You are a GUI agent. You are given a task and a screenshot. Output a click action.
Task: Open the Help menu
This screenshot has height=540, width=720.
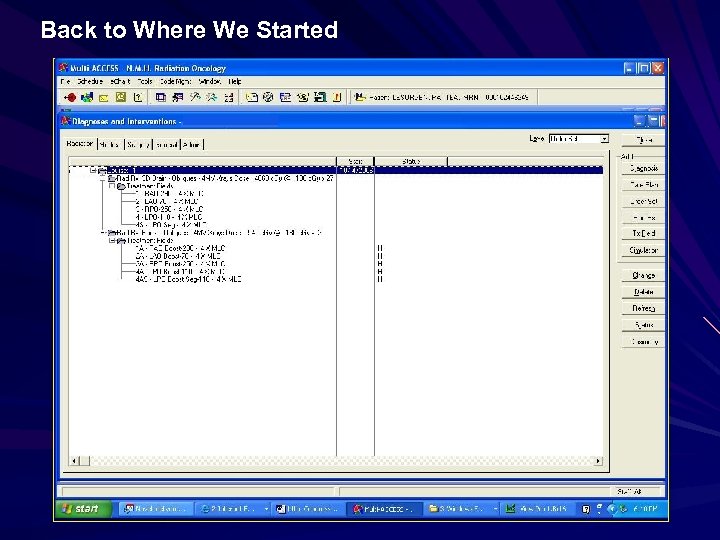click(x=235, y=81)
